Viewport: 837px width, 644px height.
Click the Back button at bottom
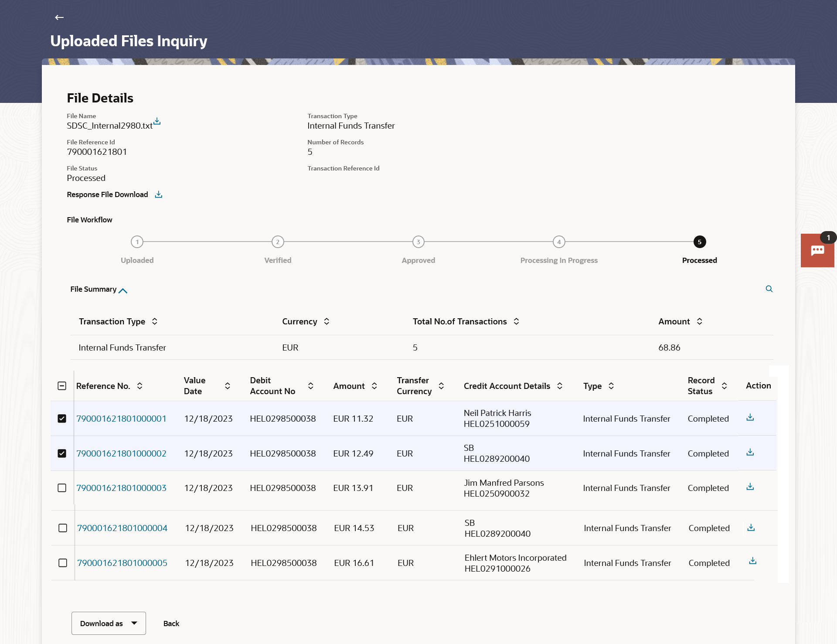point(171,624)
